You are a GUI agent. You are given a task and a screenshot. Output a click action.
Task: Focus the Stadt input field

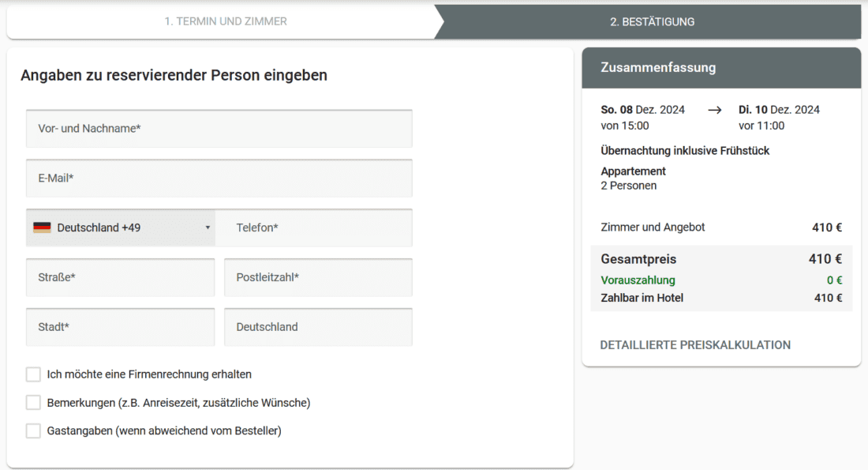(120, 327)
